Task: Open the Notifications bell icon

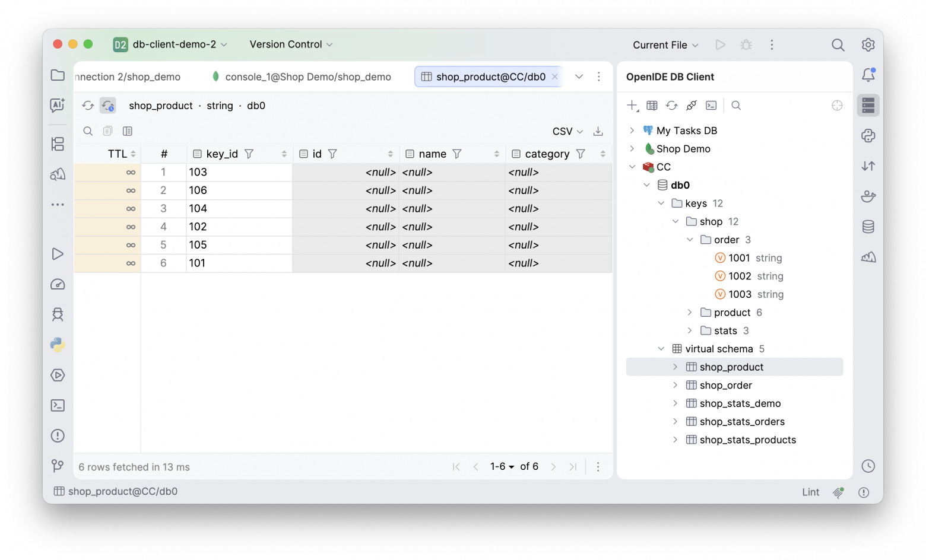Action: [868, 75]
